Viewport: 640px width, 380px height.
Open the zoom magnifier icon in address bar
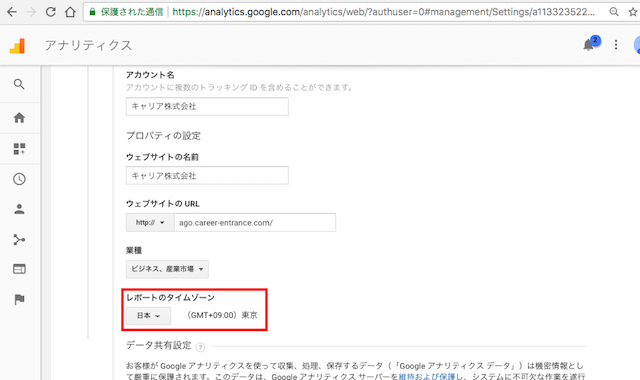613,12
